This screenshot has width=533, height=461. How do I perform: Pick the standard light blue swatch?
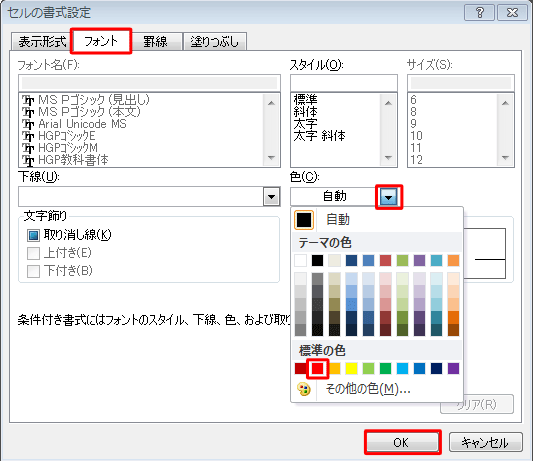tap(402, 369)
